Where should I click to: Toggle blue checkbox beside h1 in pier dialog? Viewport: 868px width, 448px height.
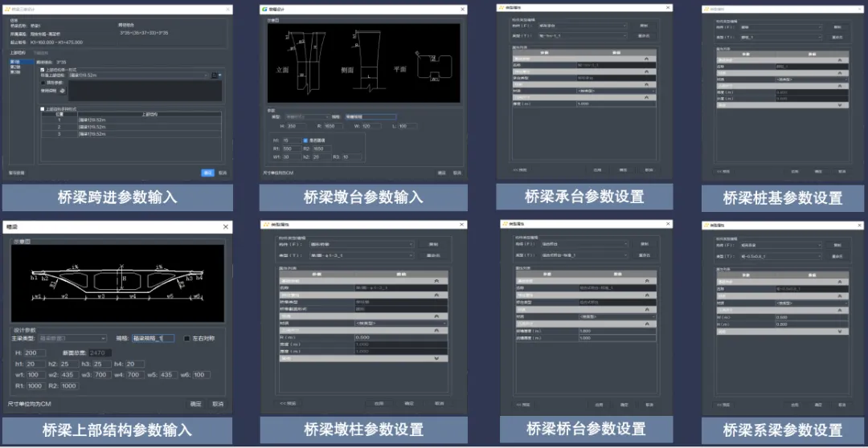(305, 141)
